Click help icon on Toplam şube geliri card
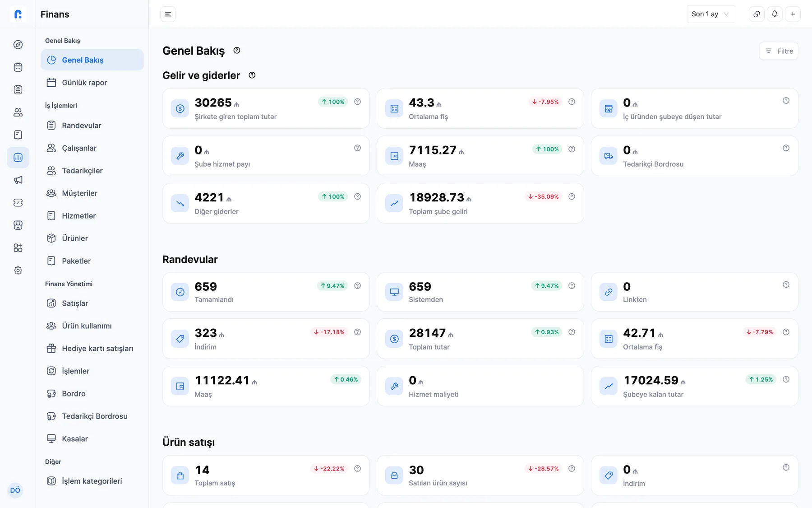This screenshot has width=812, height=508. [x=572, y=196]
